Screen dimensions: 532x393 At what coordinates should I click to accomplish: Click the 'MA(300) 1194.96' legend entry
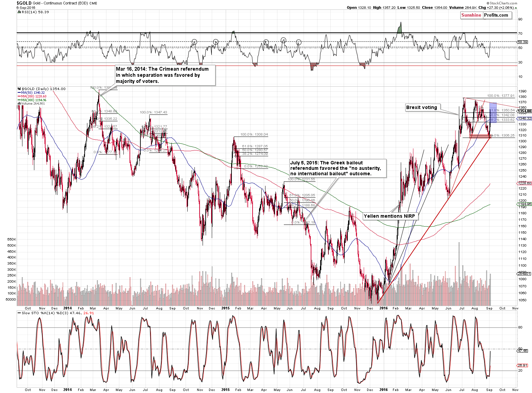point(34,100)
